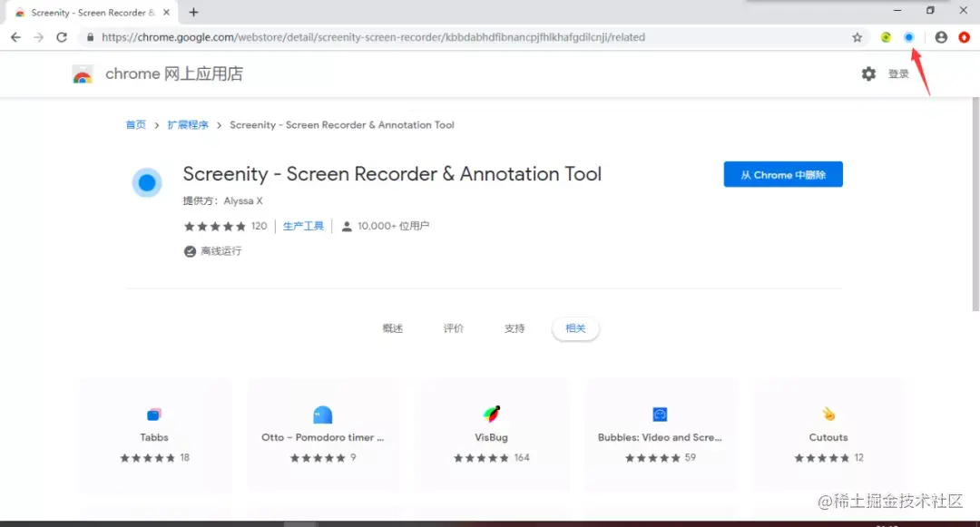This screenshot has height=527, width=980.
Task: Open web store settings gear
Action: tap(868, 73)
